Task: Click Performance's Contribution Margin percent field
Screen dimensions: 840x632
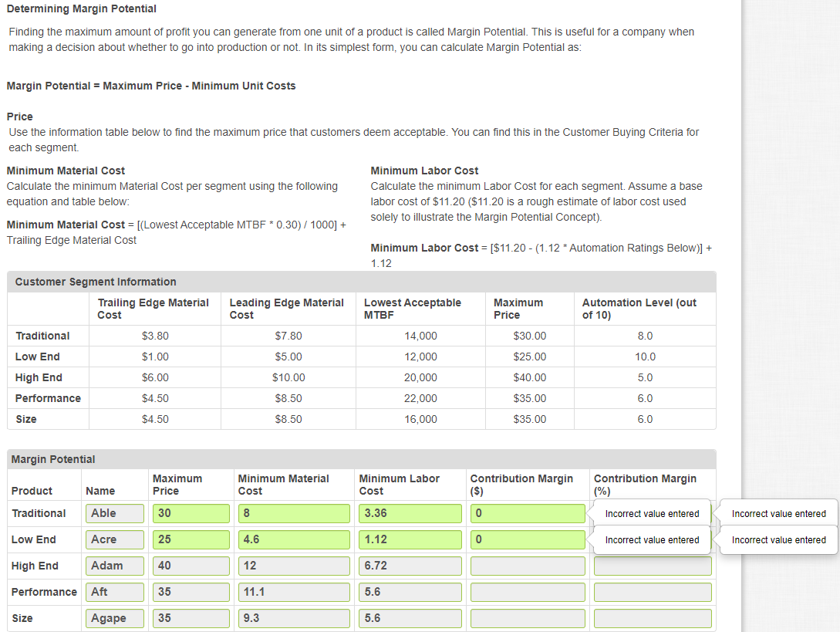Action: click(652, 591)
